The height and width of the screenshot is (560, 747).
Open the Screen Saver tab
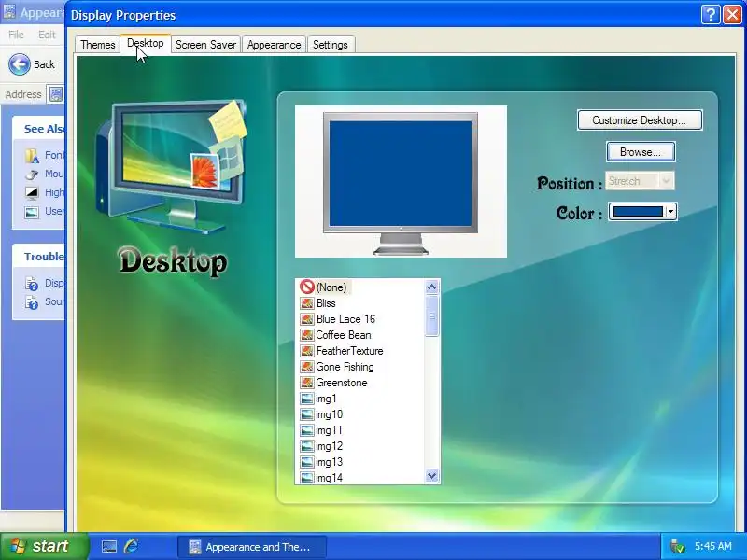[205, 45]
